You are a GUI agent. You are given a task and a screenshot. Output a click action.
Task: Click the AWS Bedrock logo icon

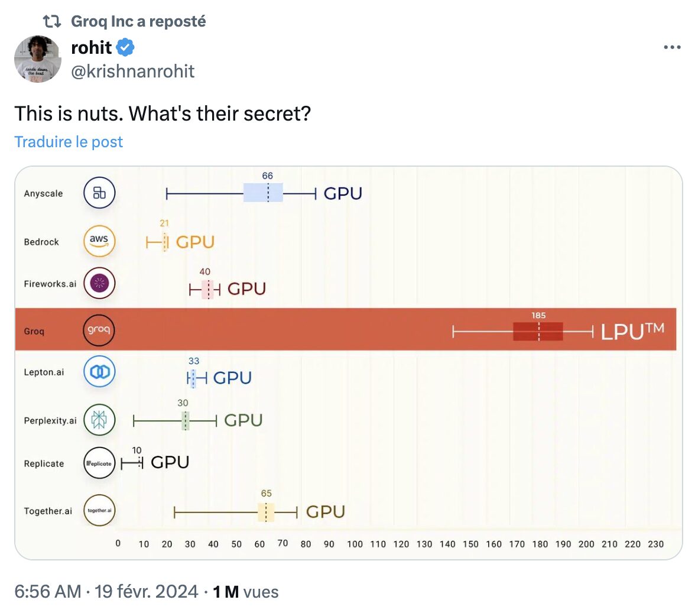(x=99, y=241)
